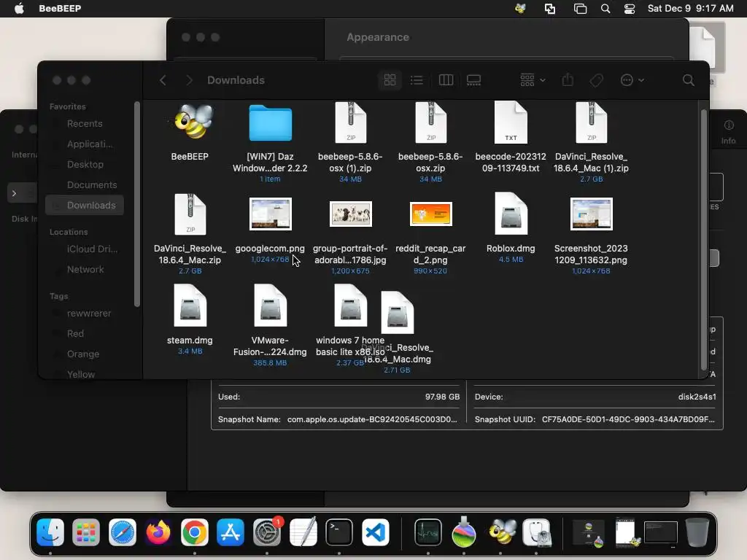
Task: Open TextEdit from the Dock
Action: [x=303, y=532]
